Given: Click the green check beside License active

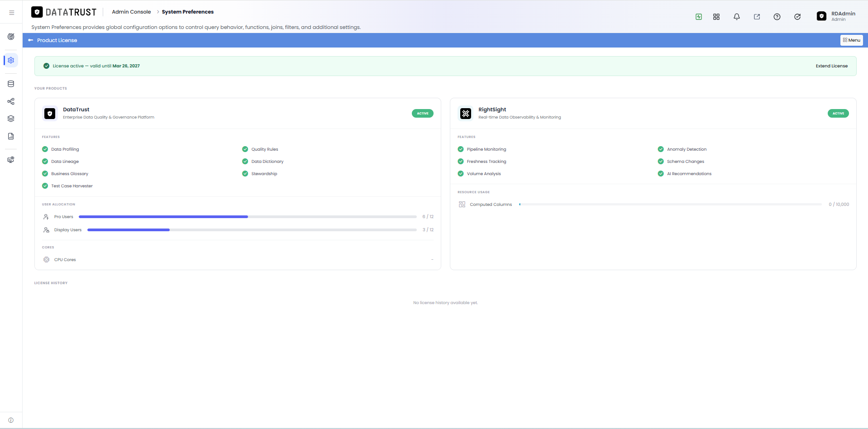Looking at the screenshot, I should tap(46, 66).
